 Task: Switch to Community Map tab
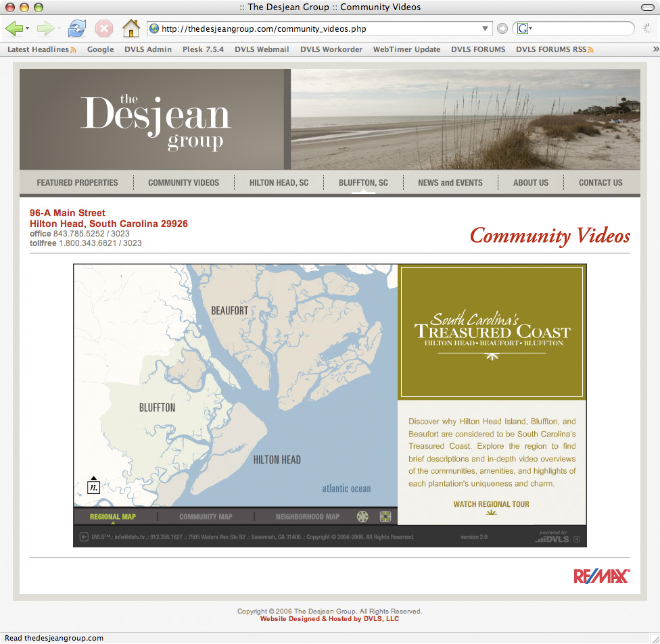tap(206, 516)
